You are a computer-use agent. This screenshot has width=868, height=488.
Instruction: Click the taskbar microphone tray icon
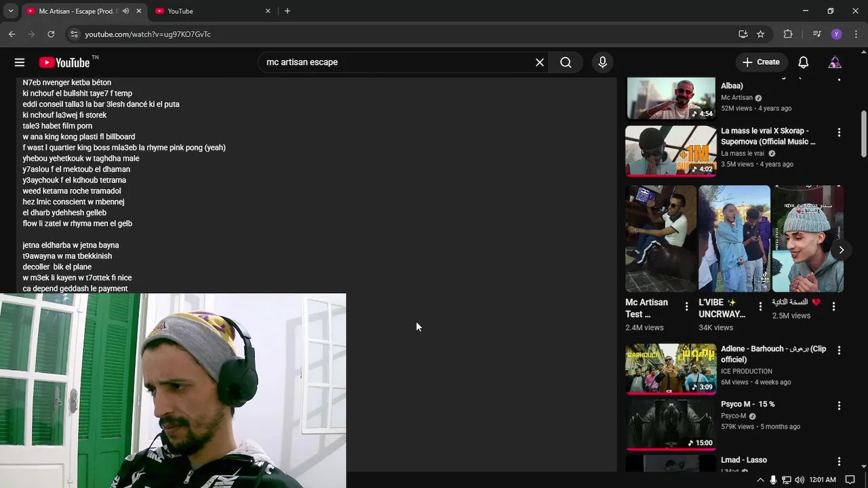(773, 480)
